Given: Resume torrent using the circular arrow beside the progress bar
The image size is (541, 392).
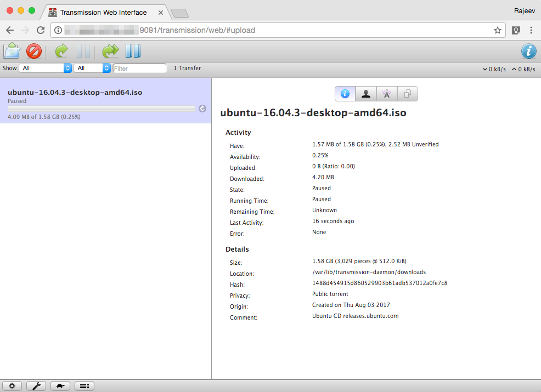Looking at the screenshot, I should (x=202, y=109).
